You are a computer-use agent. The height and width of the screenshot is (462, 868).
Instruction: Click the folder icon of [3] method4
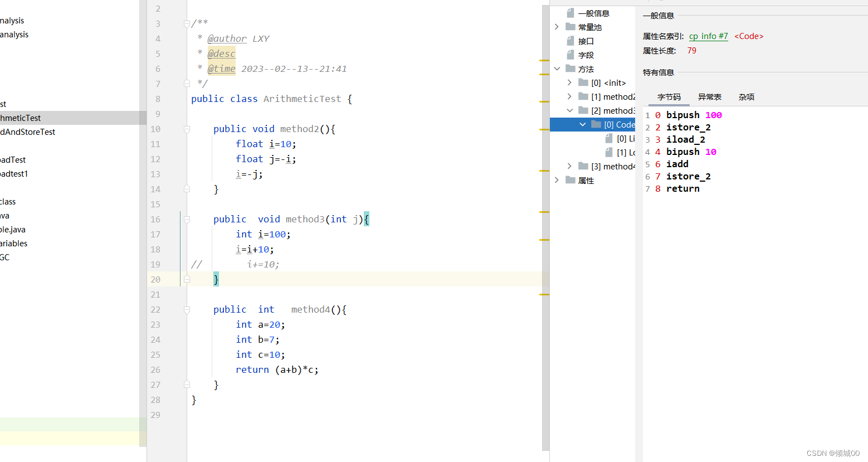583,166
